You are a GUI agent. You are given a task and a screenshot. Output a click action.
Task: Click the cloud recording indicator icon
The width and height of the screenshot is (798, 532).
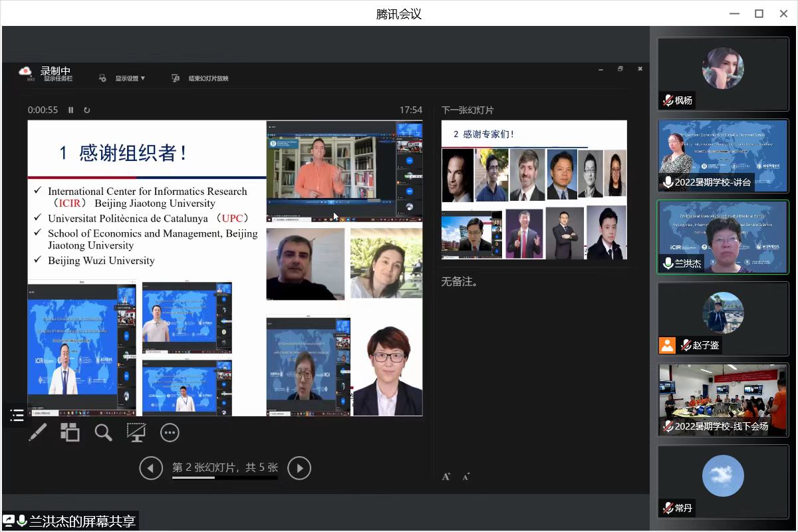click(25, 71)
